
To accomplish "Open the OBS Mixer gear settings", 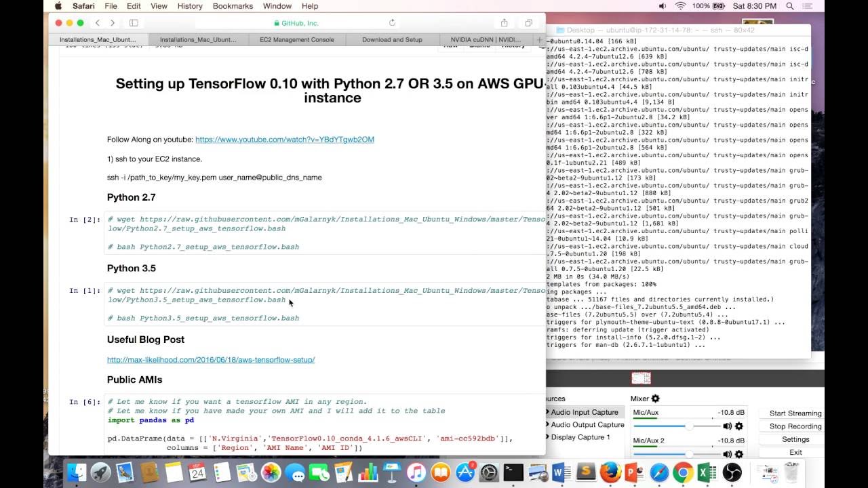I will pyautogui.click(x=655, y=399).
